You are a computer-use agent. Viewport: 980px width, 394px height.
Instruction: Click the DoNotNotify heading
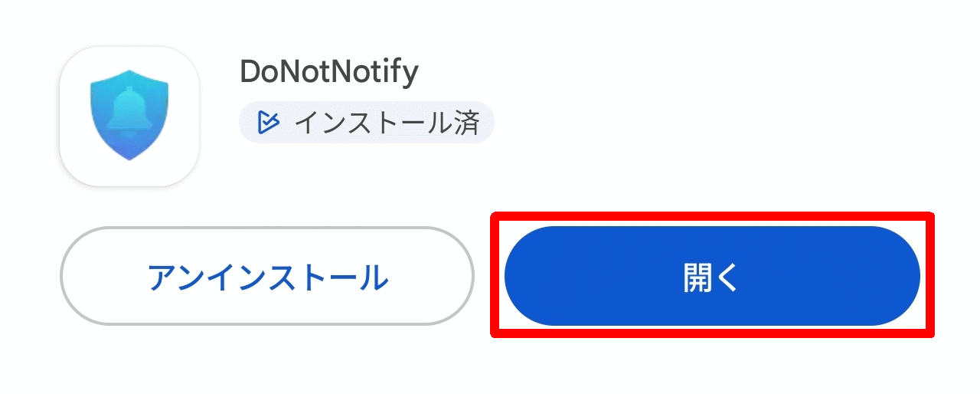coord(329,72)
